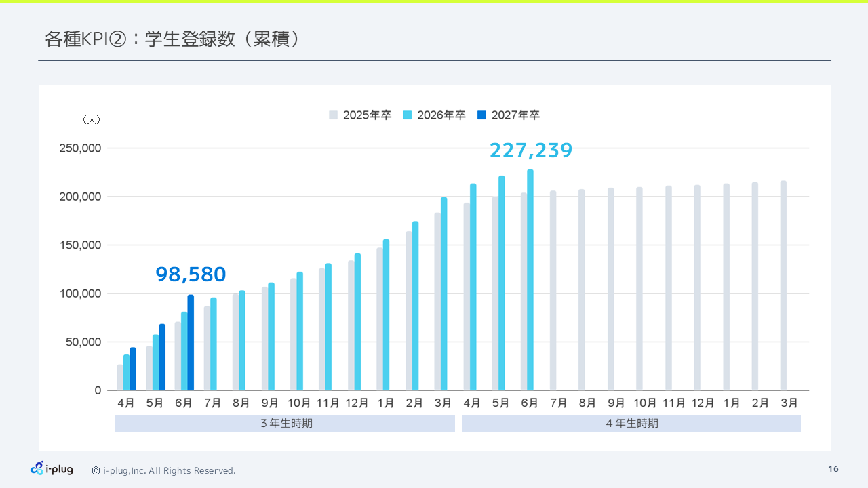Select the light gray 2025年卒 legend swatch
The width and height of the screenshot is (868, 488).
(333, 115)
